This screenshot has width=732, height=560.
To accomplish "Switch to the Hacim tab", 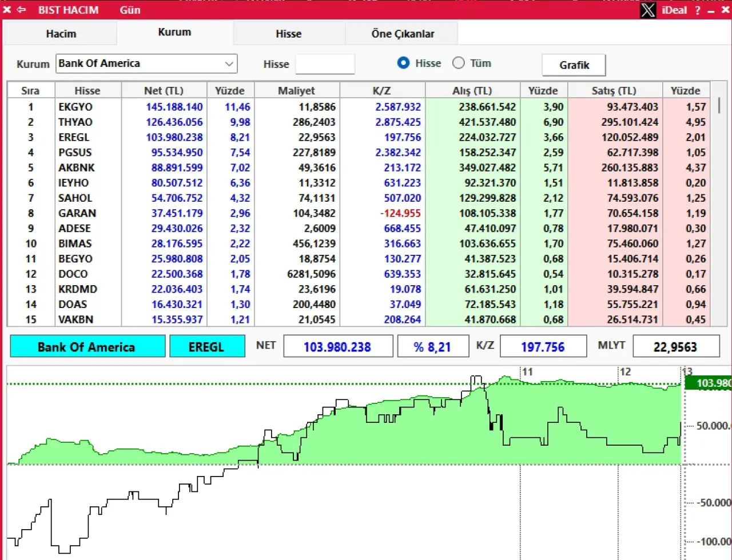I will [x=61, y=34].
